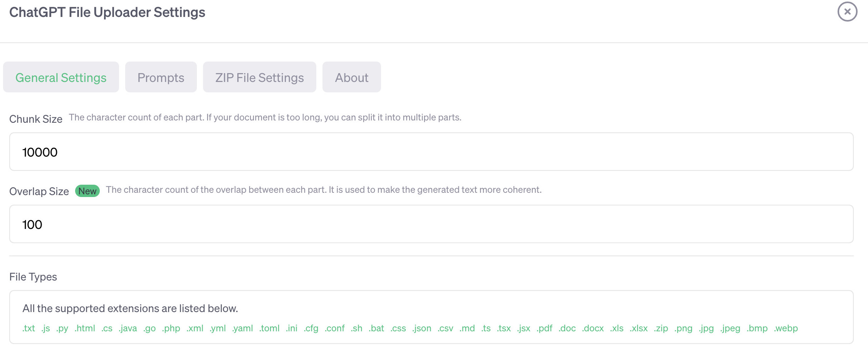Select the .json file extension
This screenshot has height=349, width=868.
click(x=422, y=329)
